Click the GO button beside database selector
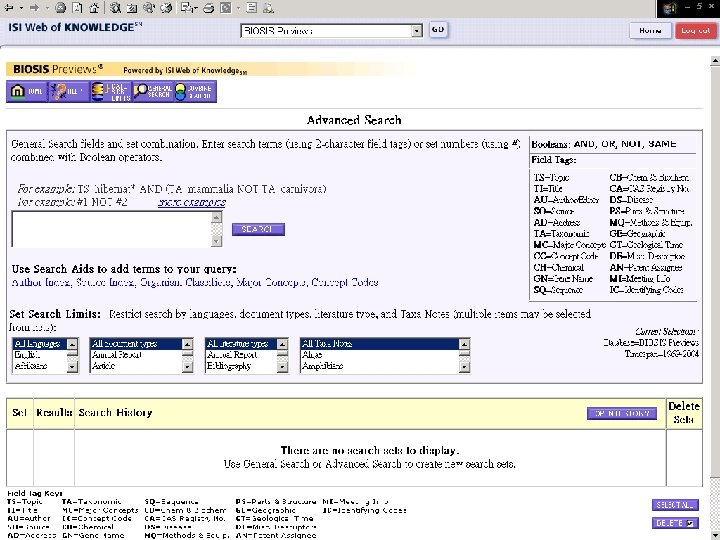 (x=438, y=29)
